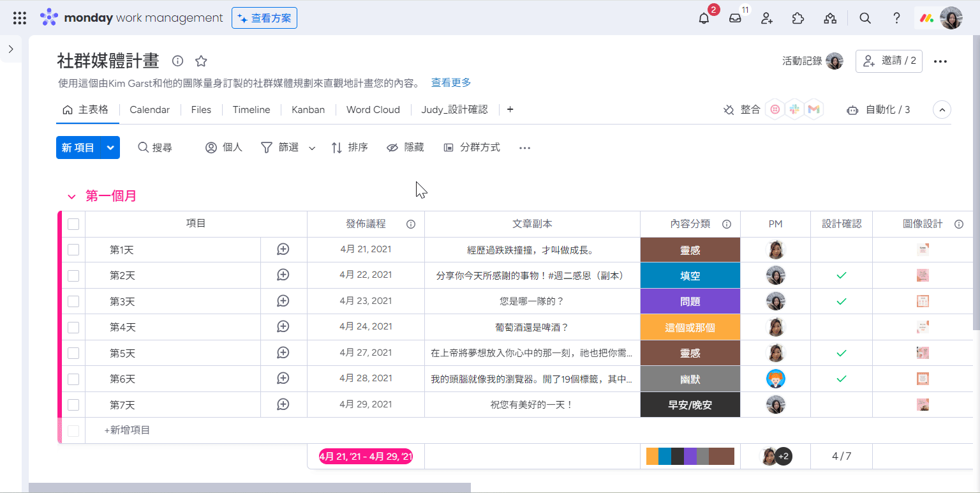The width and height of the screenshot is (980, 493).
Task: Open the user profile avatar menu
Action: coord(951,19)
